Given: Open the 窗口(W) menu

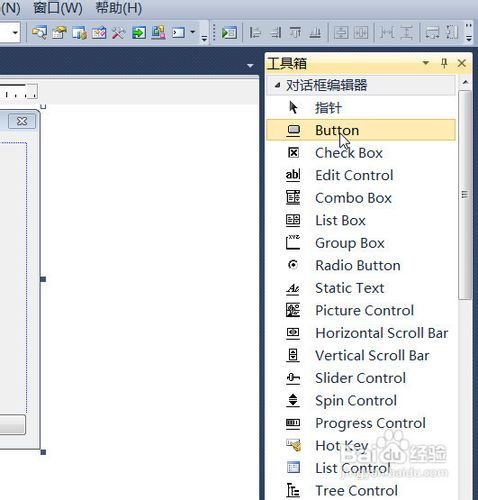Looking at the screenshot, I should pos(58,8).
